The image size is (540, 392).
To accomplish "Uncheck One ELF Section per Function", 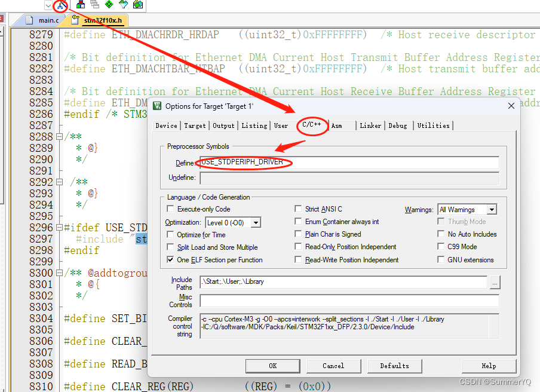I will point(170,260).
